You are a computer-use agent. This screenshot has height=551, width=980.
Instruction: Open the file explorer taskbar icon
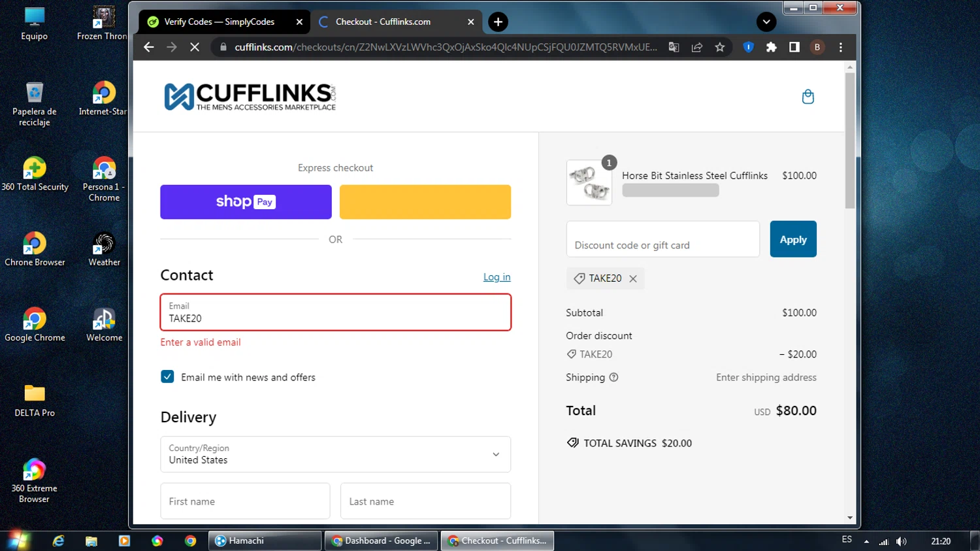tap(91, 541)
